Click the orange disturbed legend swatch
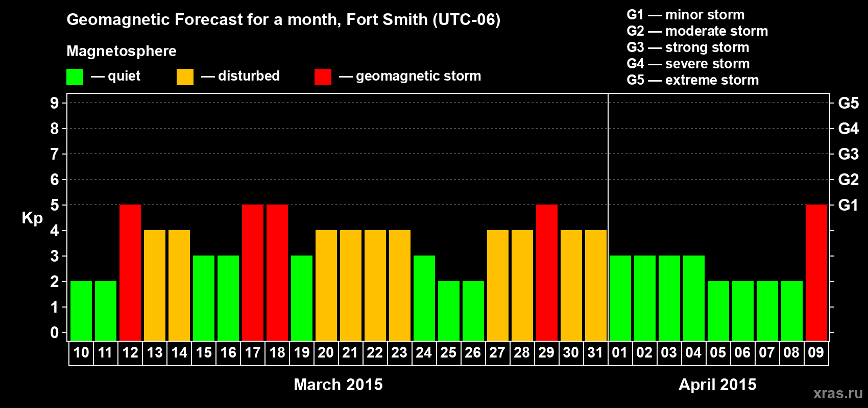 (x=185, y=77)
